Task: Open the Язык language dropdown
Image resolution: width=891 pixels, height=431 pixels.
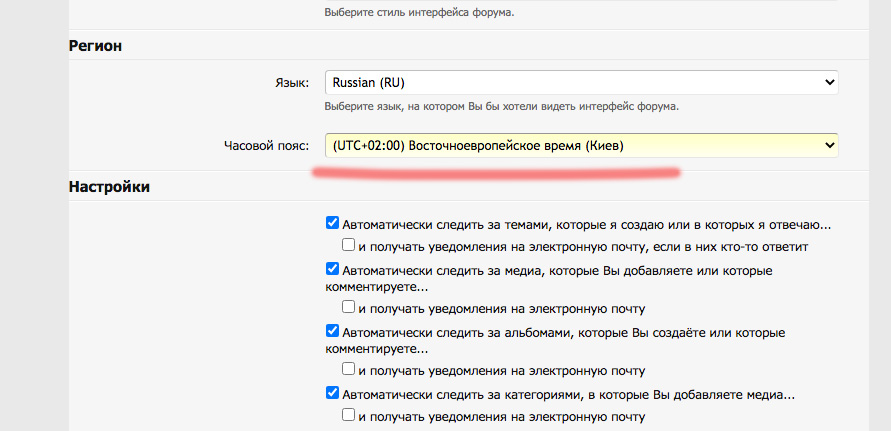Action: click(x=580, y=82)
